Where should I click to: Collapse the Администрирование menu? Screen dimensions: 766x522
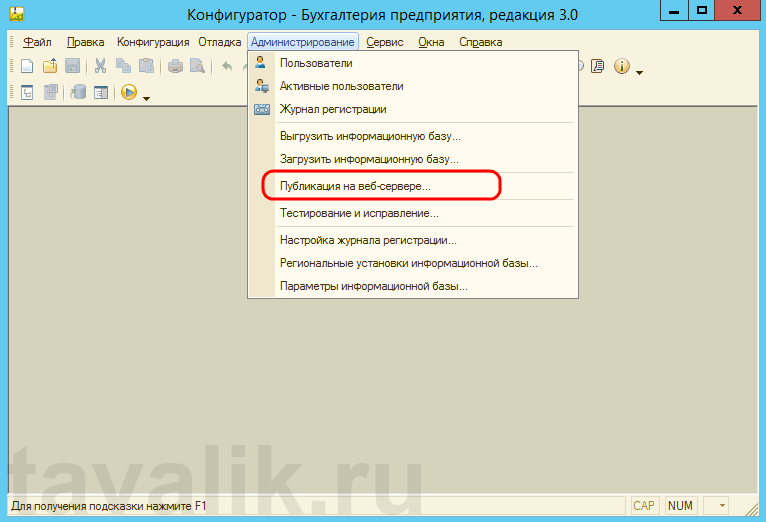click(303, 42)
